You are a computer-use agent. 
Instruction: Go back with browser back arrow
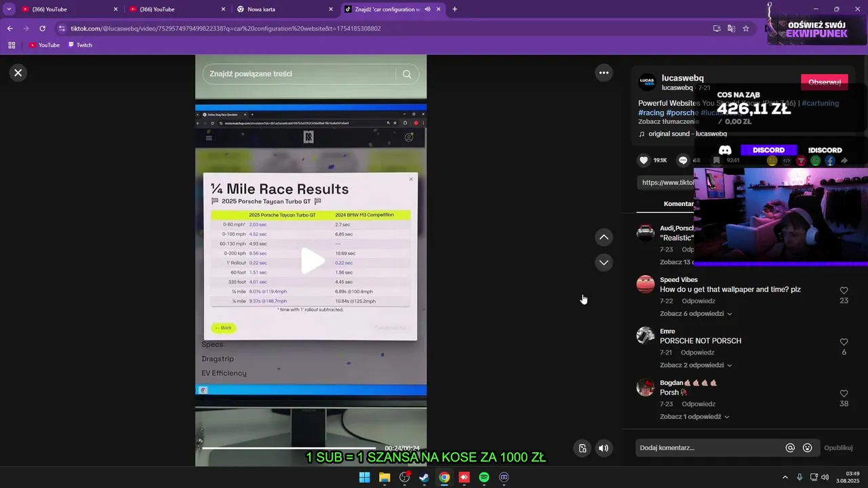(x=9, y=28)
